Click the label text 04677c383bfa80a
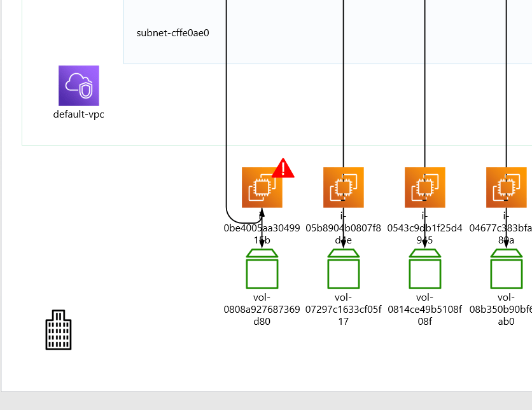This screenshot has width=532, height=410. (x=506, y=234)
